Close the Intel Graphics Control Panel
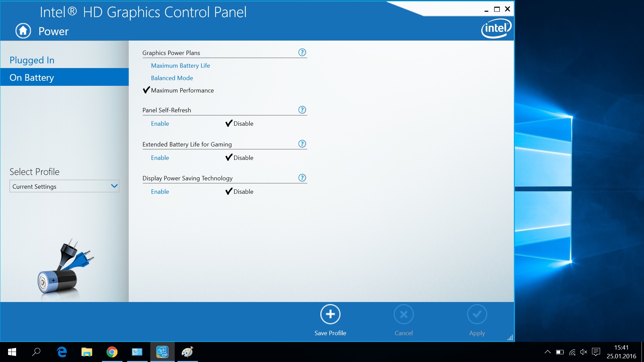 [507, 9]
